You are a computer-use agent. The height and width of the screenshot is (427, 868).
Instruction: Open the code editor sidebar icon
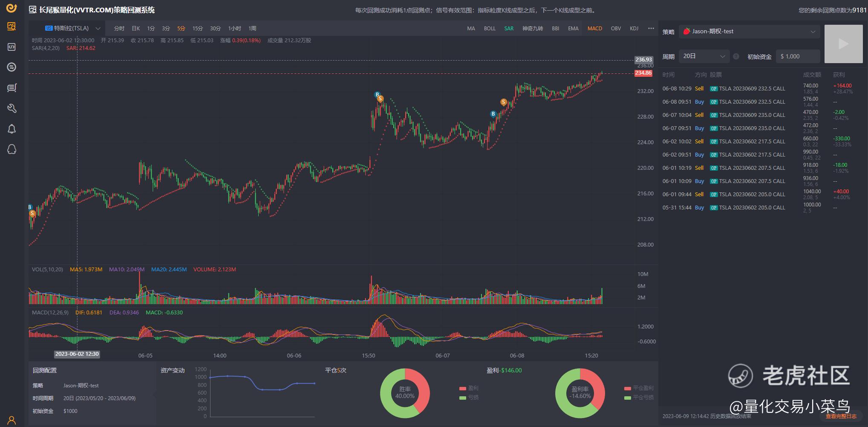[x=12, y=47]
